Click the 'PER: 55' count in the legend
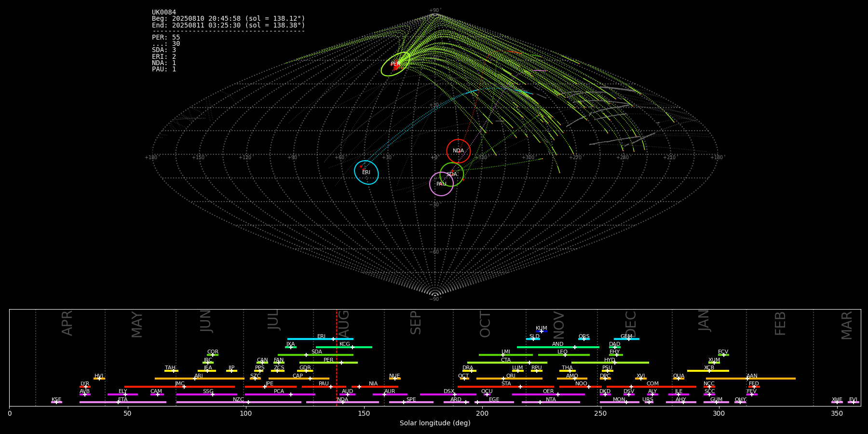The width and height of the screenshot is (868, 434). pos(166,38)
